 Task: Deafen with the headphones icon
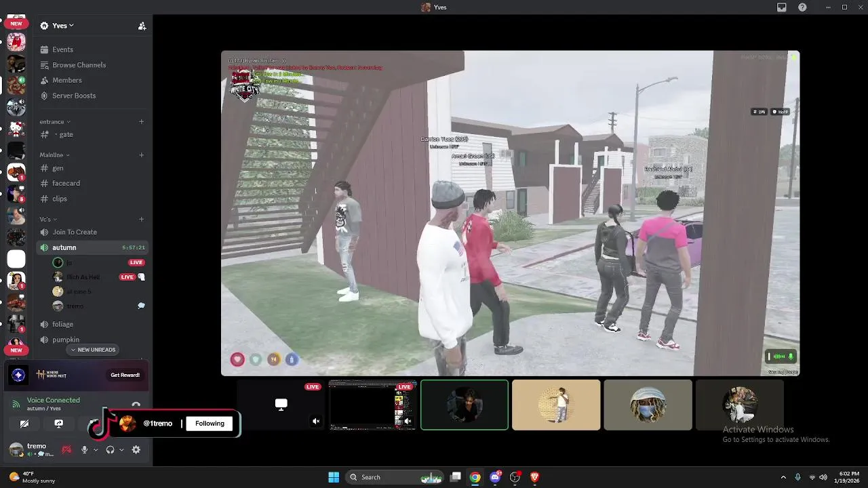[110, 449]
